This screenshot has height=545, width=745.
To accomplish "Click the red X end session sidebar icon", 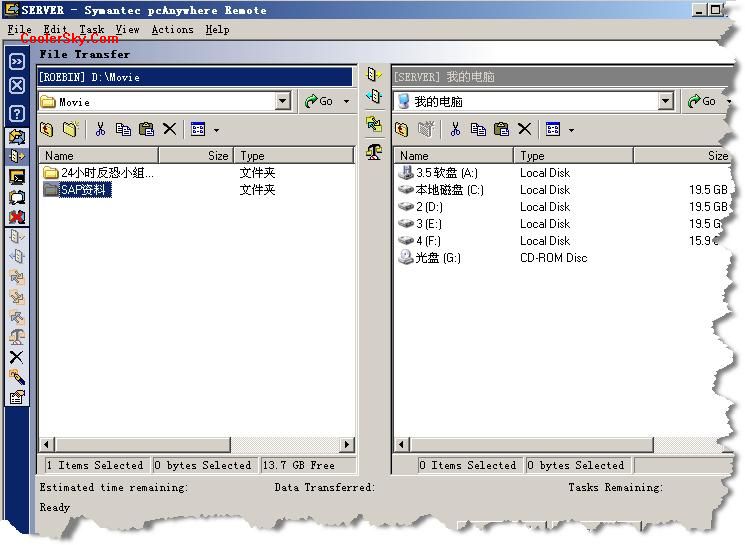I will coord(17,217).
